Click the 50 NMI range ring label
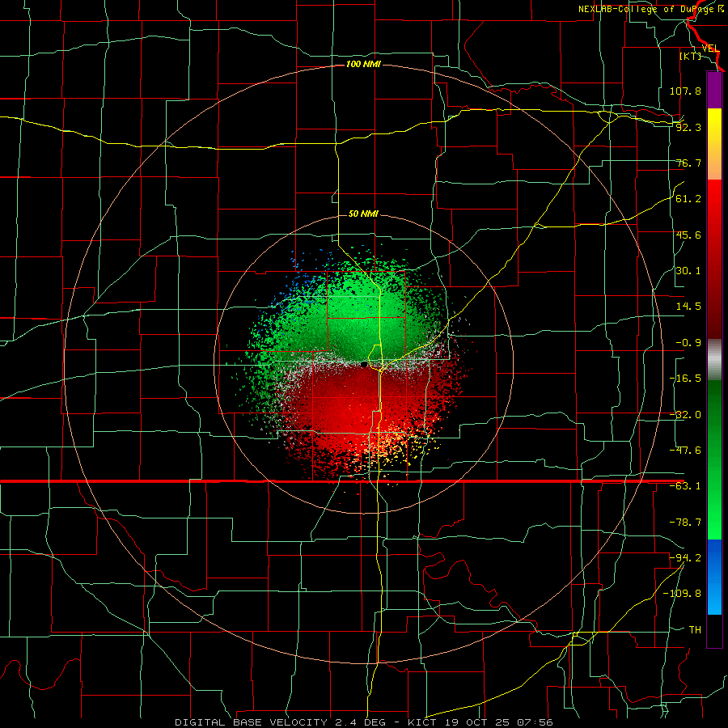This screenshot has width=728, height=728. (363, 214)
